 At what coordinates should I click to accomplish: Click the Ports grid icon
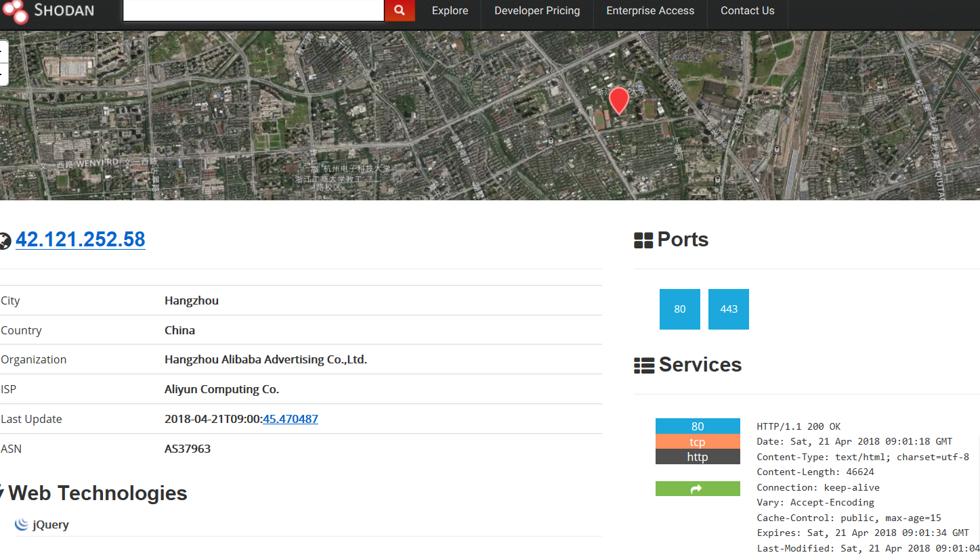(x=643, y=240)
